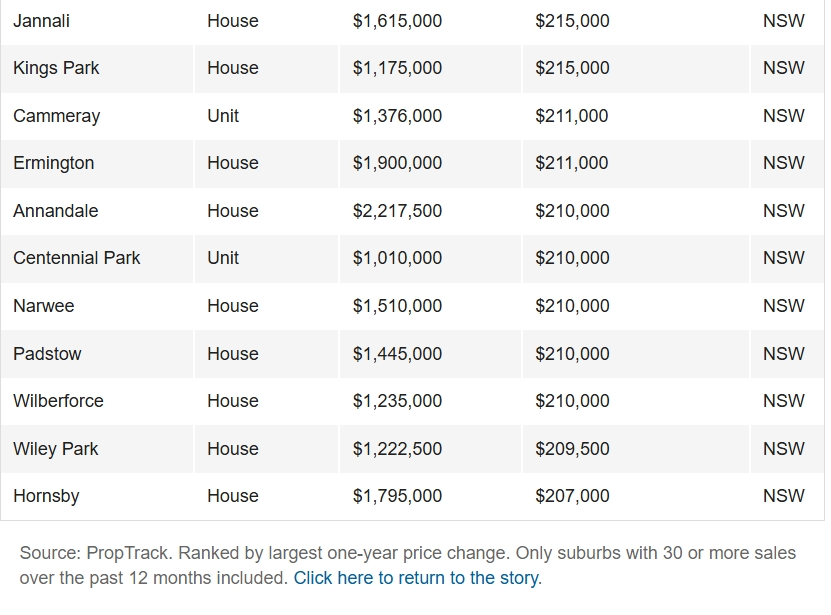The width and height of the screenshot is (831, 615).
Task: Click the 'Click here to return to the story' link
Action: click(x=418, y=577)
